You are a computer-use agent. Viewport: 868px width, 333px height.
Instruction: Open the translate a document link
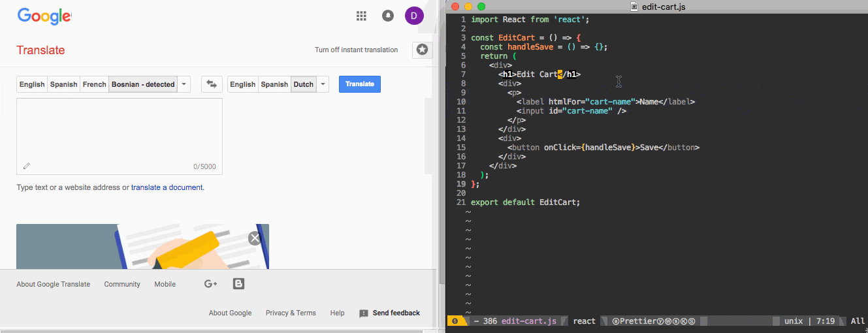pos(167,187)
